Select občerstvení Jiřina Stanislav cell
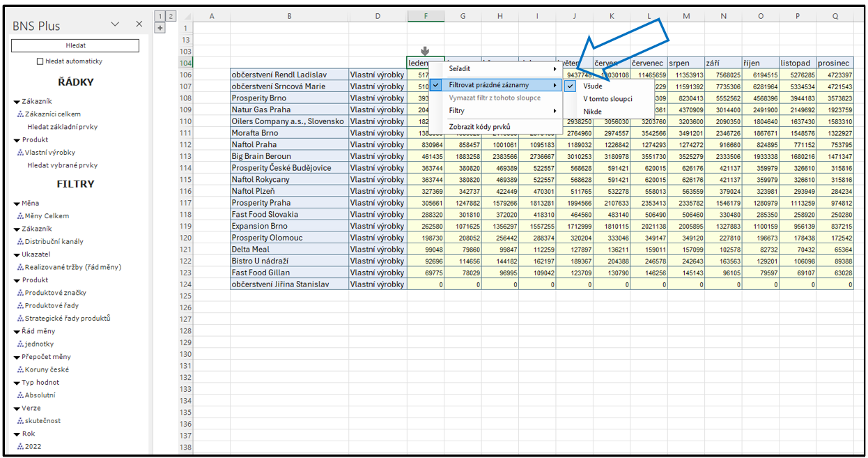The width and height of the screenshot is (868, 458). tap(289, 284)
